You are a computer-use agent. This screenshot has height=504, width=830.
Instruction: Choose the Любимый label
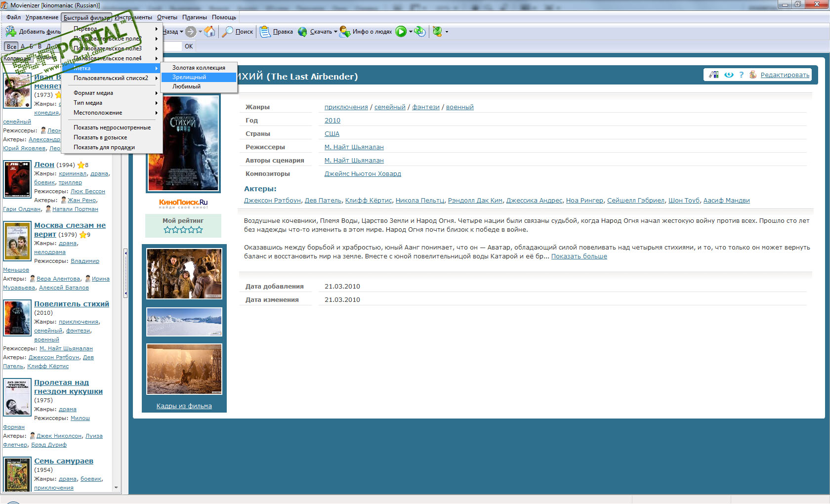[199, 86]
